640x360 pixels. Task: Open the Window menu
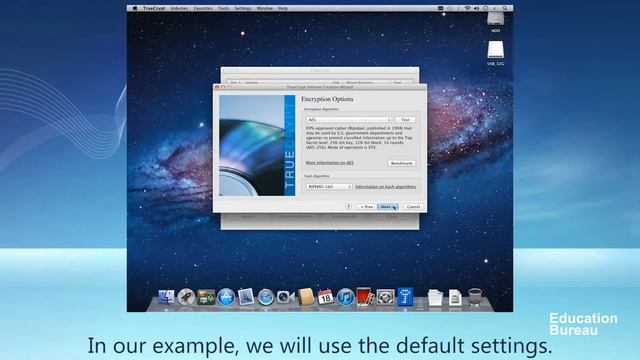(x=264, y=8)
